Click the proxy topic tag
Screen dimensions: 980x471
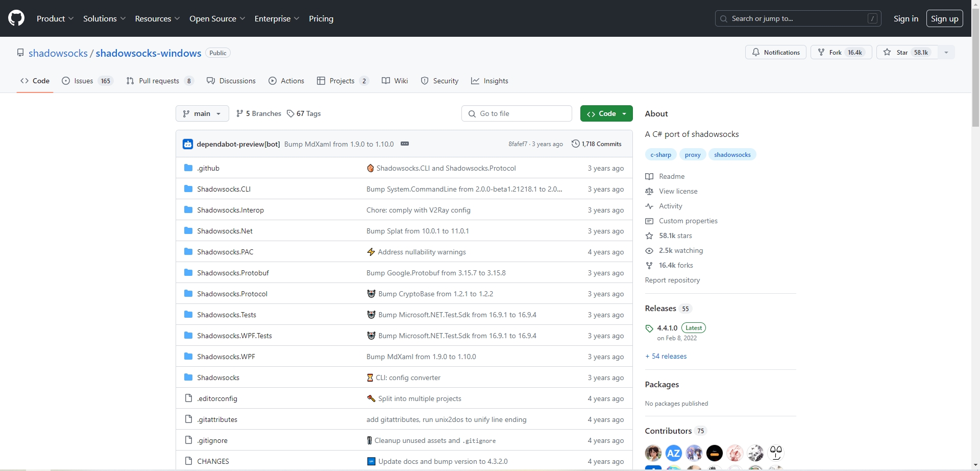click(693, 155)
